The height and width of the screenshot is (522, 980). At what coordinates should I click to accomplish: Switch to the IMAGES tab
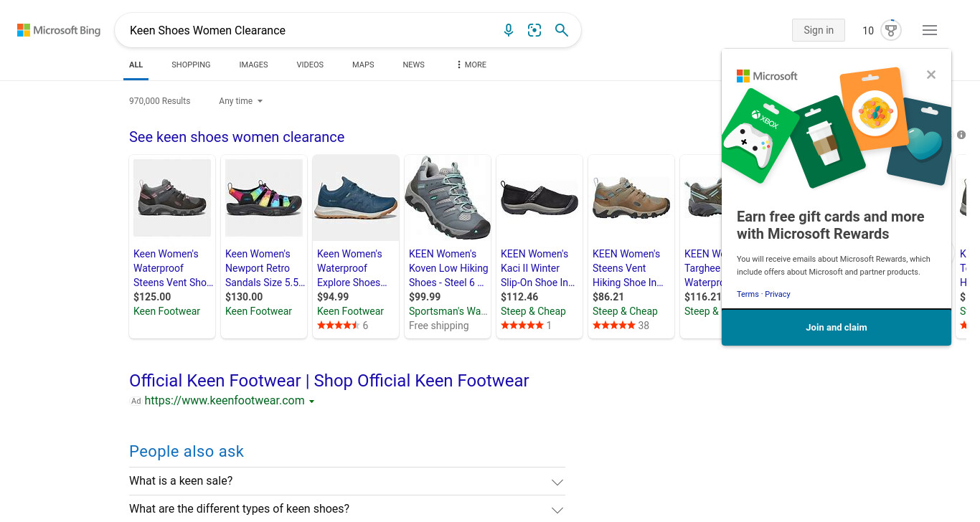(253, 65)
